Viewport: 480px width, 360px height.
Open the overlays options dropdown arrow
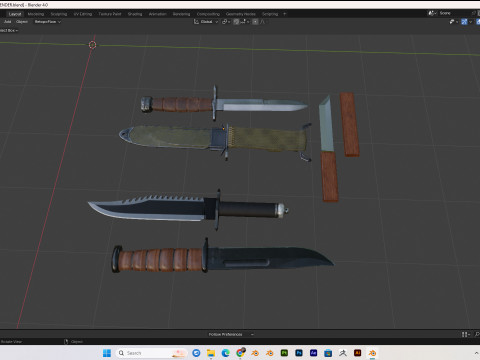(470, 22)
